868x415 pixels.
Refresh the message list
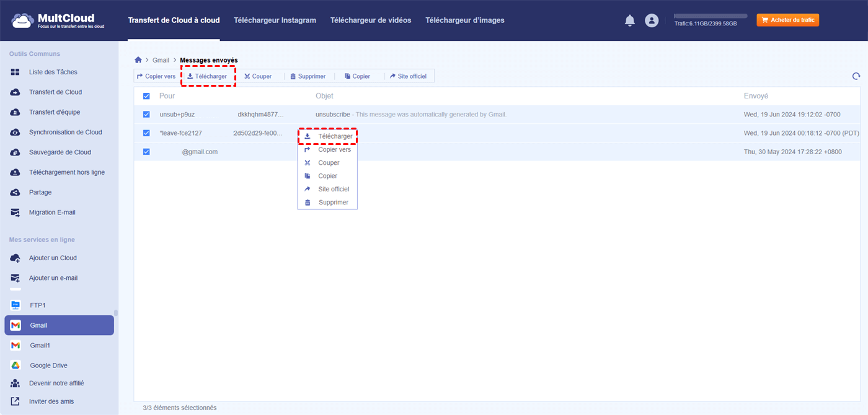(x=856, y=76)
